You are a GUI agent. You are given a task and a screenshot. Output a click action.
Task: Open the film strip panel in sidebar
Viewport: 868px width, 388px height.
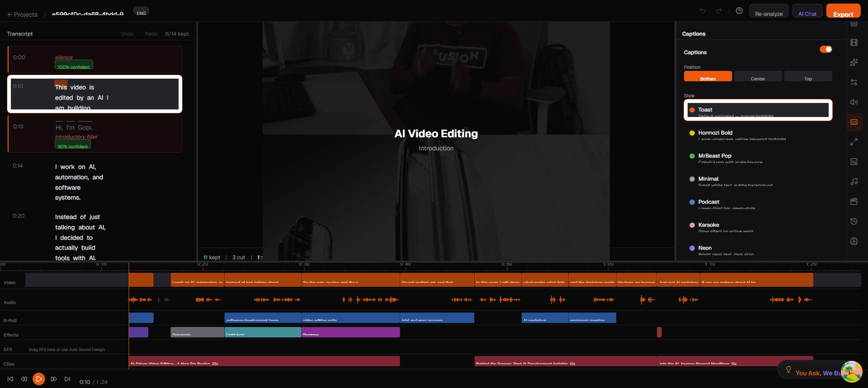pyautogui.click(x=854, y=42)
